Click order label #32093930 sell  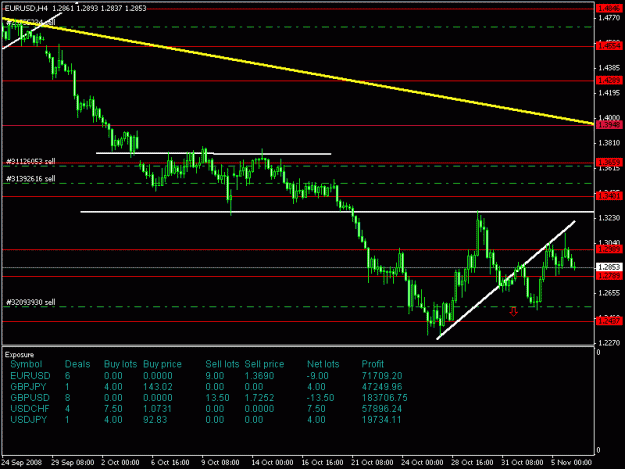31,302
